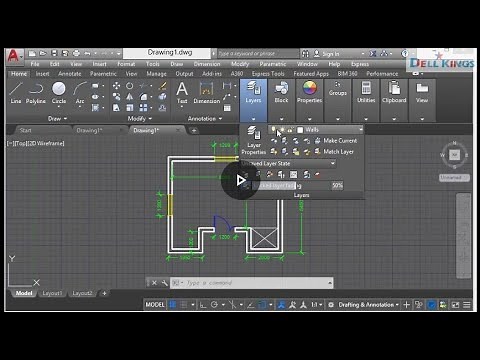
Task: Select the Rotate tool in Modify panel
Action: coord(129,86)
